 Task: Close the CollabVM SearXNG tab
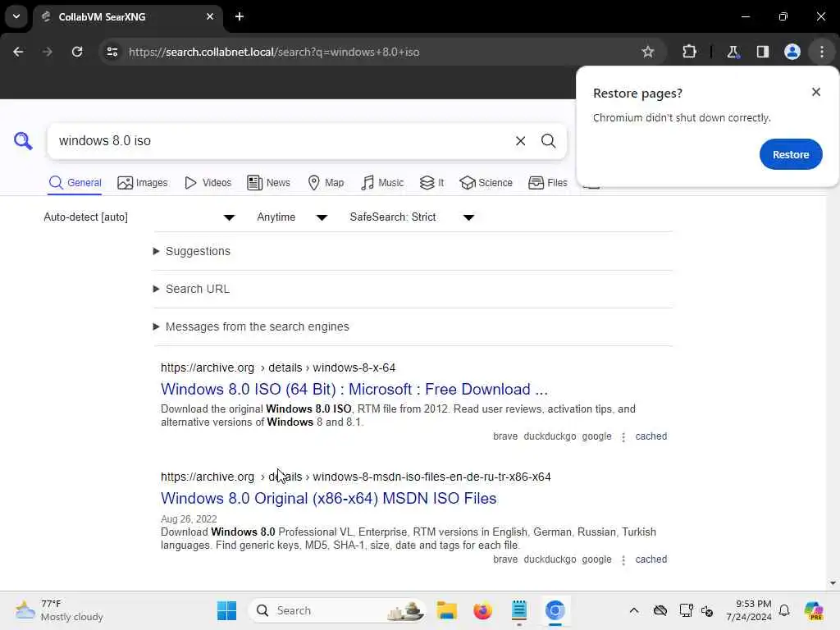pos(210,16)
